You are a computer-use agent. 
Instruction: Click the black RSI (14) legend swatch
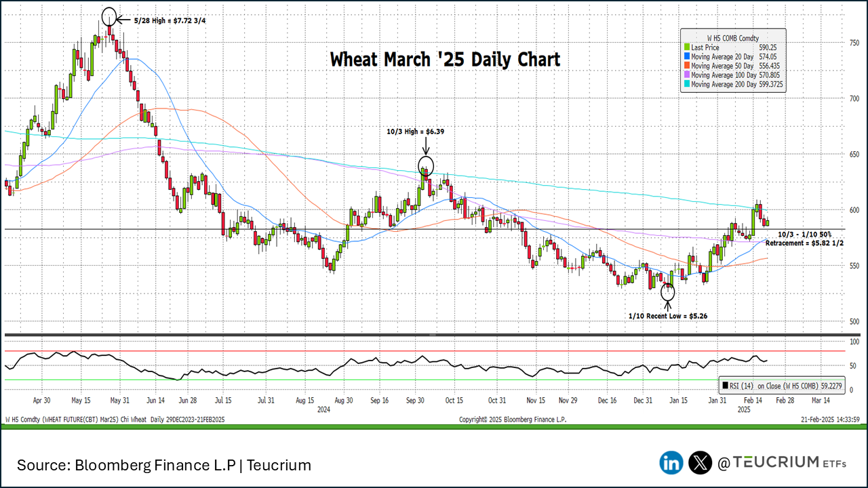(x=724, y=385)
